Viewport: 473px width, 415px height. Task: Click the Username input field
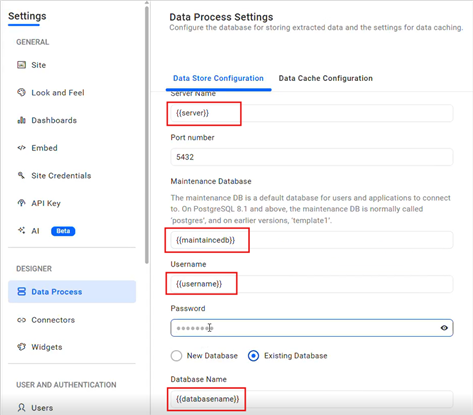pyautogui.click(x=312, y=284)
